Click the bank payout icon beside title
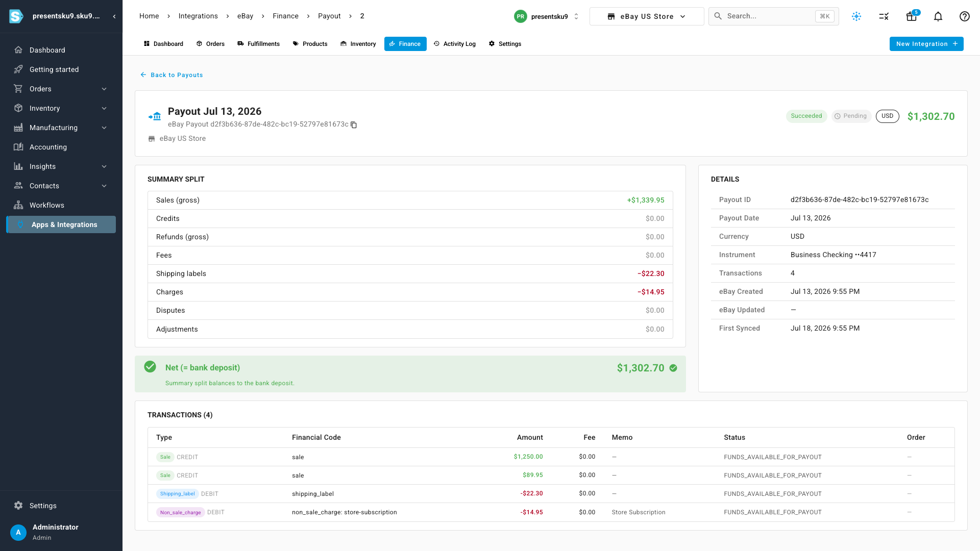Screen dimensions: 980x551 155,116
